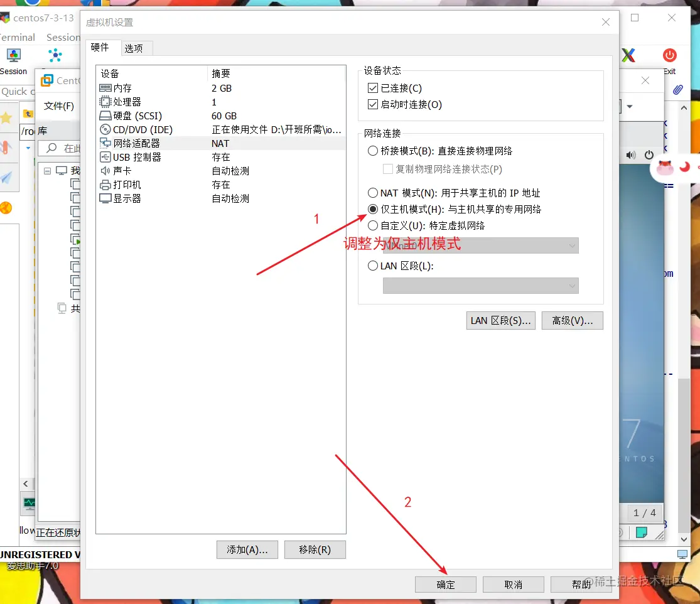
Task: Open the Terminal menu in MobaXterm
Action: 17,38
